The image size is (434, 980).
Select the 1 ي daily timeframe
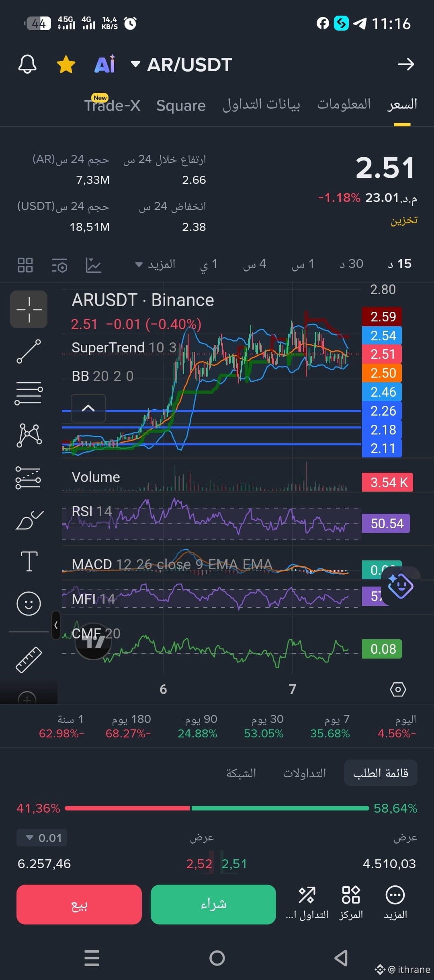tap(209, 264)
